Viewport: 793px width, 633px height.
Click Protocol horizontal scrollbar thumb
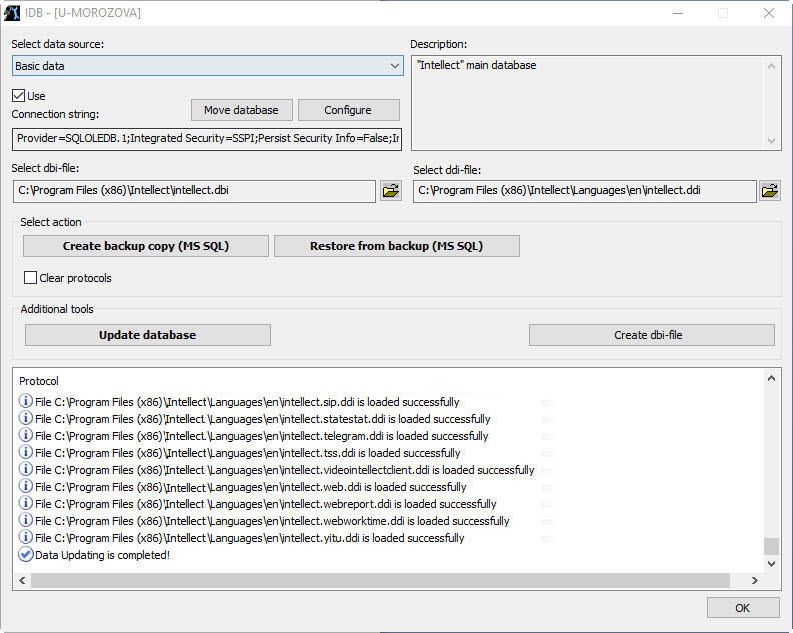[380, 580]
